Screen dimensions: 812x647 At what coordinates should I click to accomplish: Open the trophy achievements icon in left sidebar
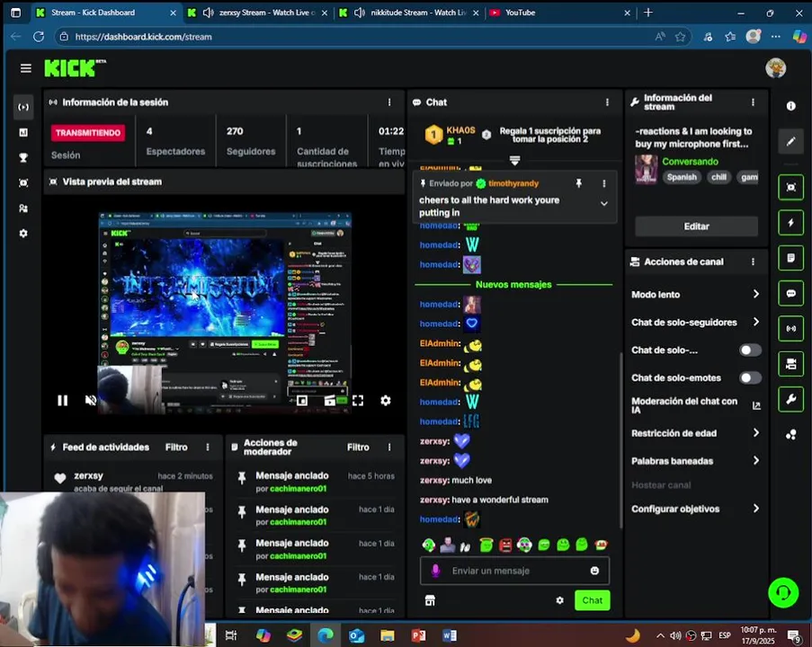(x=23, y=158)
